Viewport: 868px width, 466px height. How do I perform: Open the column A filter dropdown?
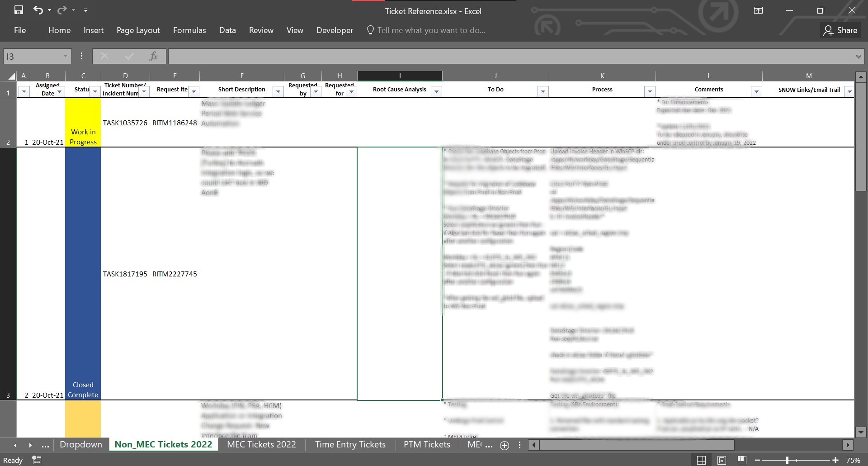coord(24,92)
